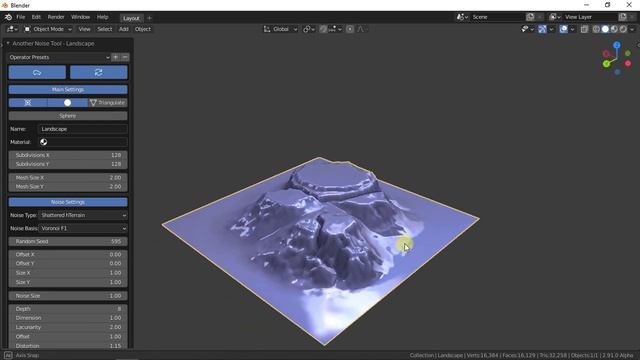Toggle the Main Settings section button
The height and width of the screenshot is (360, 640).
pyautogui.click(x=68, y=89)
